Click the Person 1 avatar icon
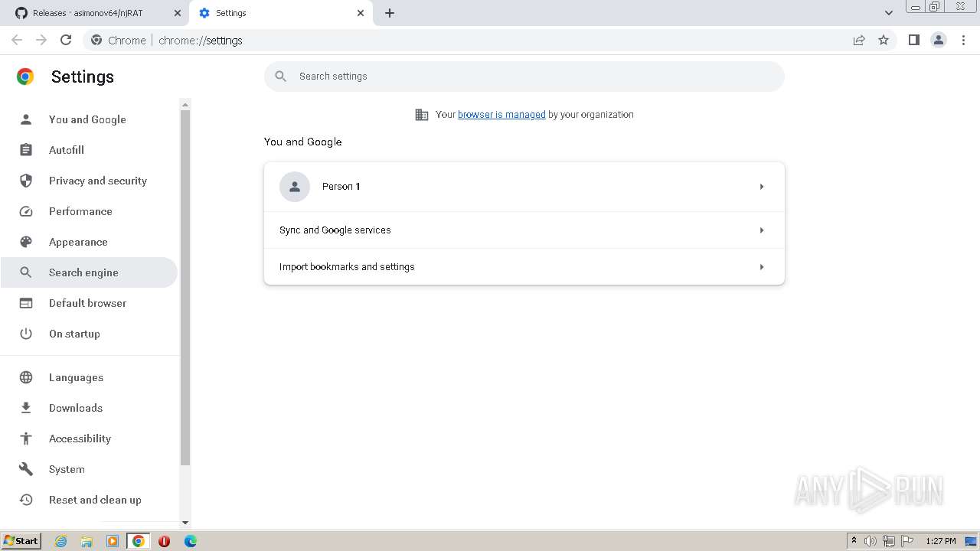The height and width of the screenshot is (551, 980). 295,187
